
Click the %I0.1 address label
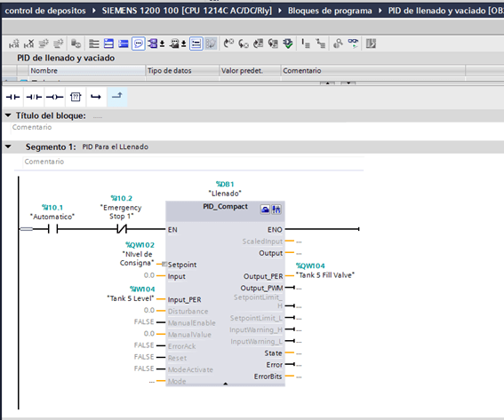[52, 208]
